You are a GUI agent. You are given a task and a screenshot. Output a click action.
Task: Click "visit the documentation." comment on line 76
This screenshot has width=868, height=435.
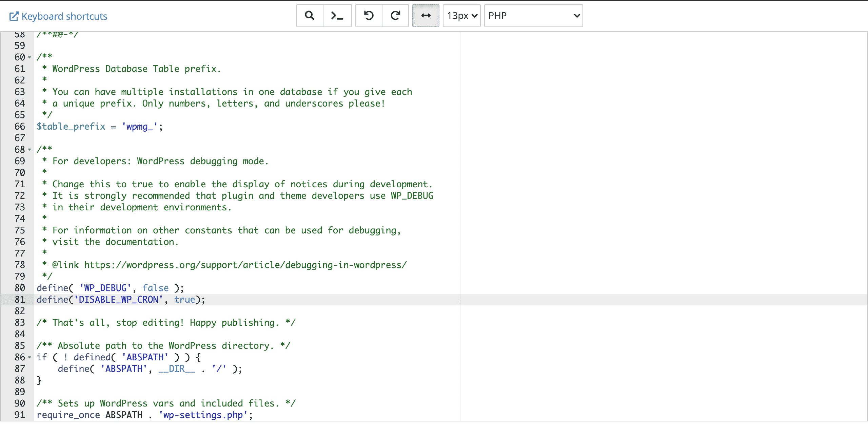click(x=115, y=242)
